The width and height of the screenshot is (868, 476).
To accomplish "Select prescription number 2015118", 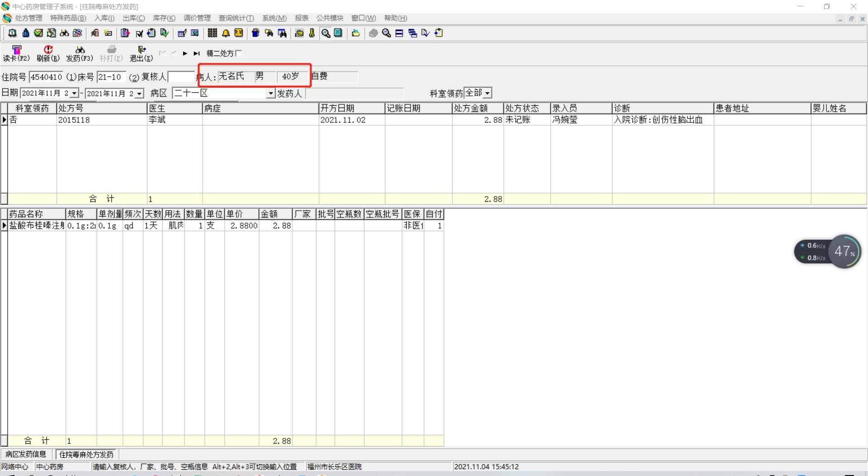I will [x=74, y=120].
